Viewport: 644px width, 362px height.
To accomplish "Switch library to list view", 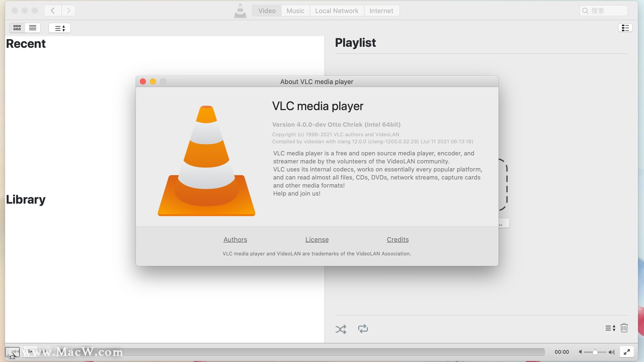I will click(x=33, y=28).
